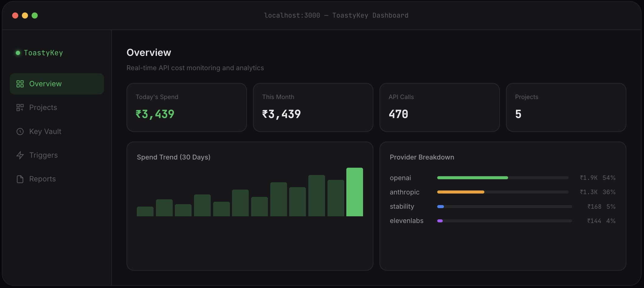Click the Triggers lightning bolt icon
The width and height of the screenshot is (644, 288).
20,155
